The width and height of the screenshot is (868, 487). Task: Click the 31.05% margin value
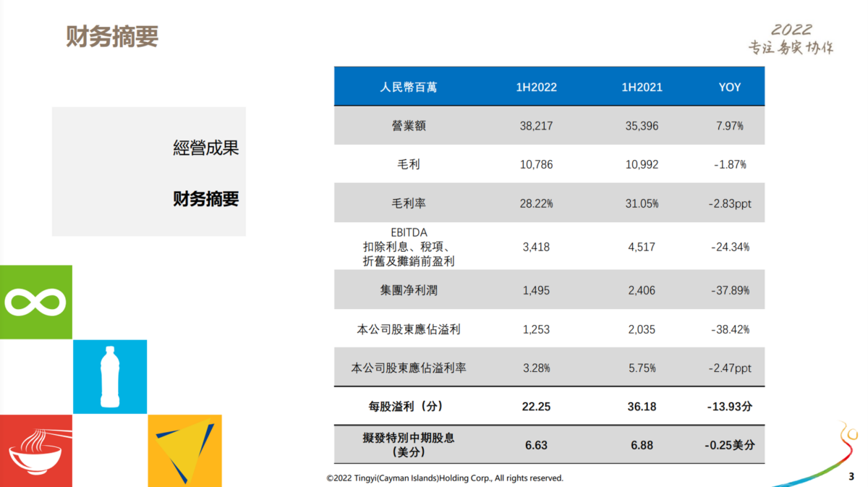642,203
